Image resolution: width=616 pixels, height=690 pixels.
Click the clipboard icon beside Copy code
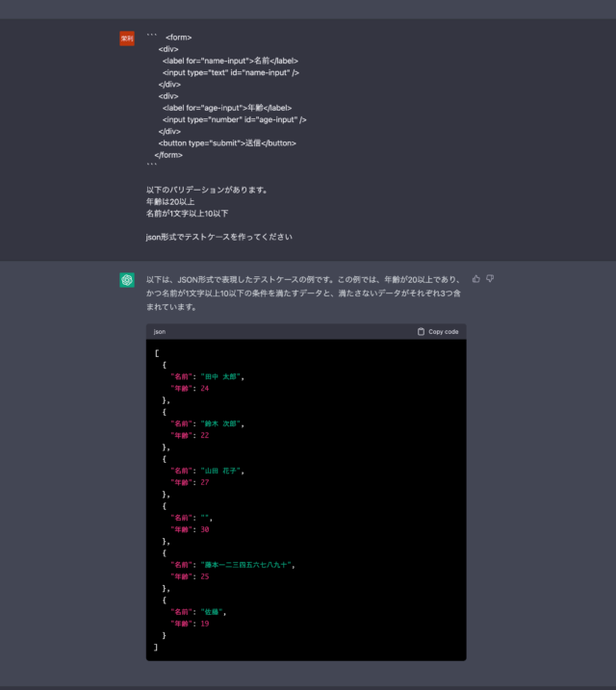(x=421, y=331)
